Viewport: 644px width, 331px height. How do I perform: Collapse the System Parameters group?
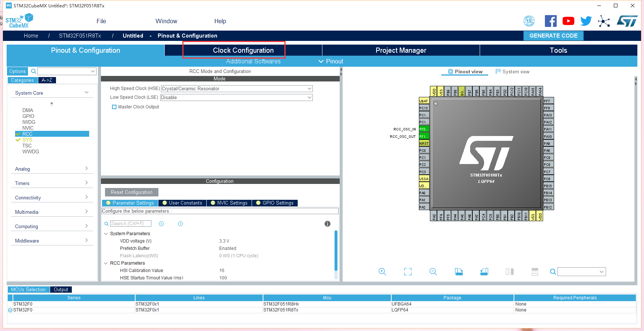coord(106,234)
